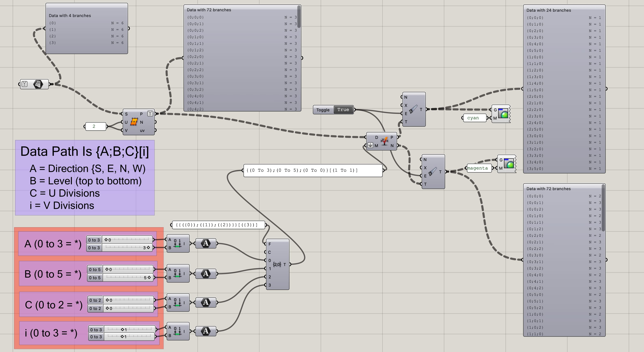The height and width of the screenshot is (352, 644).
Task: Select branch {0;2;0} in top data panel
Action: [195, 57]
